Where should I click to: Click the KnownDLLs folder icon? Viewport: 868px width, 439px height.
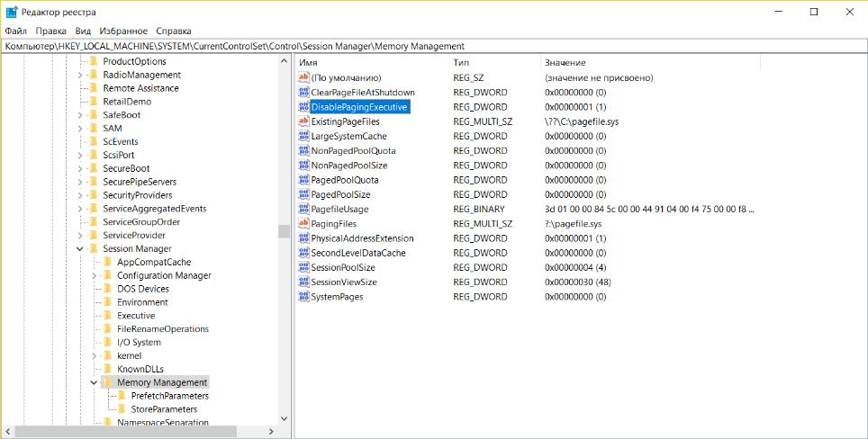(108, 370)
